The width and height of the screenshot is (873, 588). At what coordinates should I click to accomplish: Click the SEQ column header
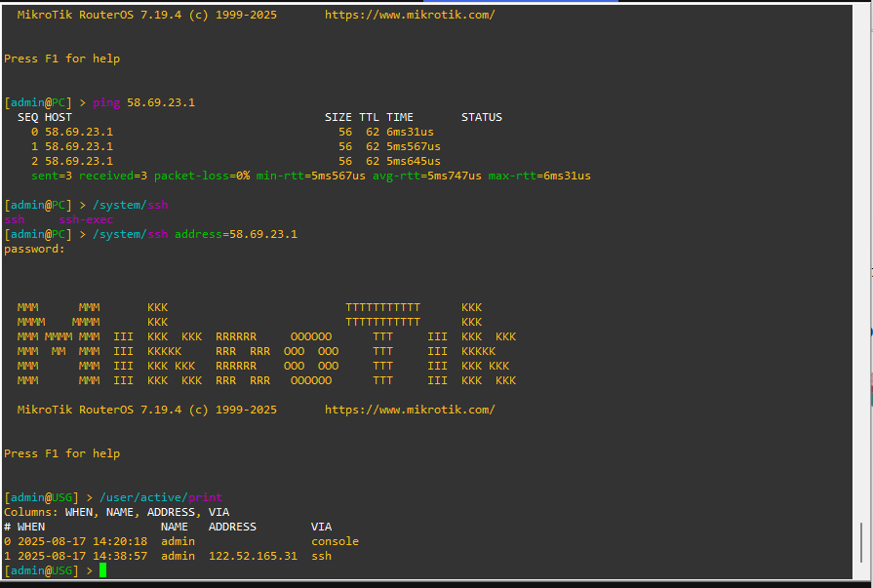coord(28,117)
